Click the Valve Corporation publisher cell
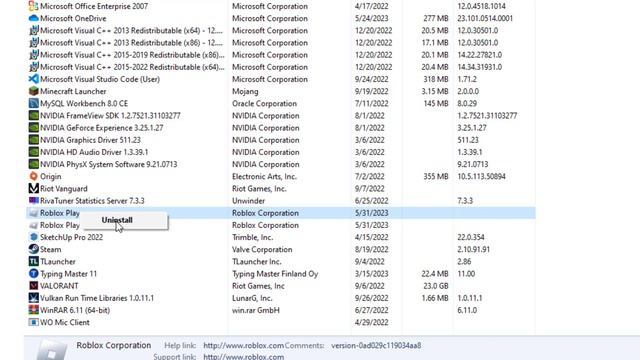The image size is (640, 360). tap(262, 249)
